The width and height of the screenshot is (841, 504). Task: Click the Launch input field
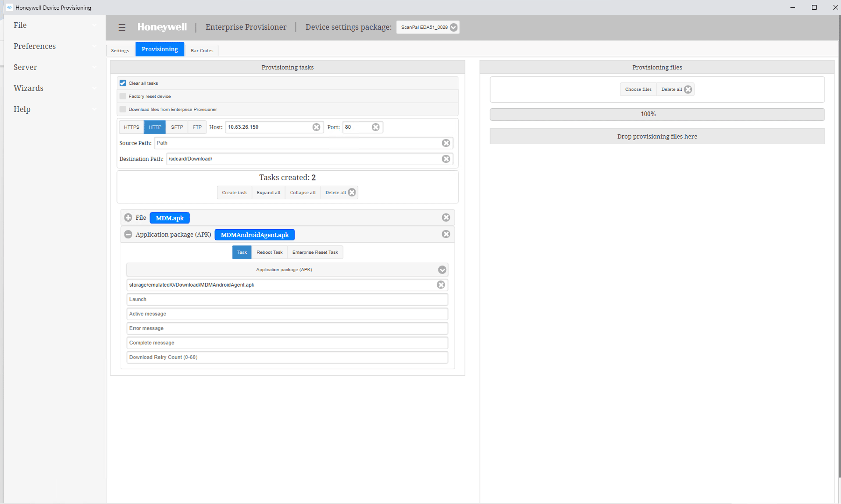[x=287, y=300]
